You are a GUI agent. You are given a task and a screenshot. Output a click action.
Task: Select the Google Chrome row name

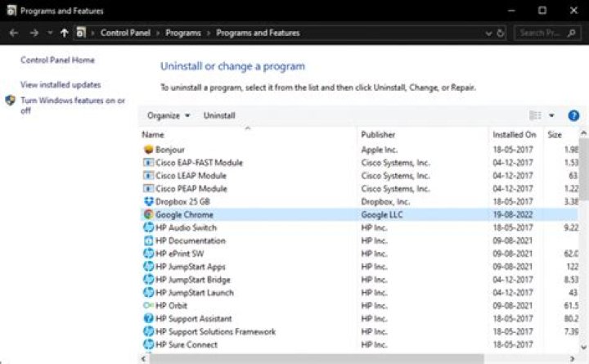click(184, 215)
